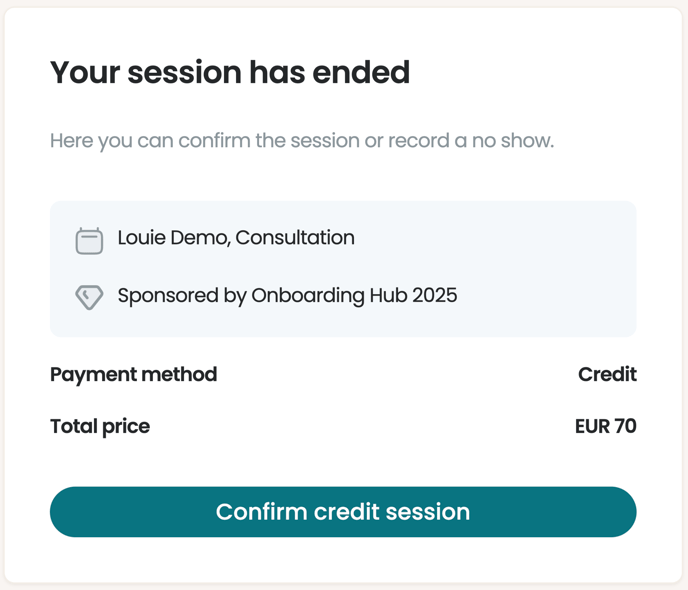Click the 'EUR 70' price amount
This screenshot has height=590, width=688.
(x=605, y=426)
